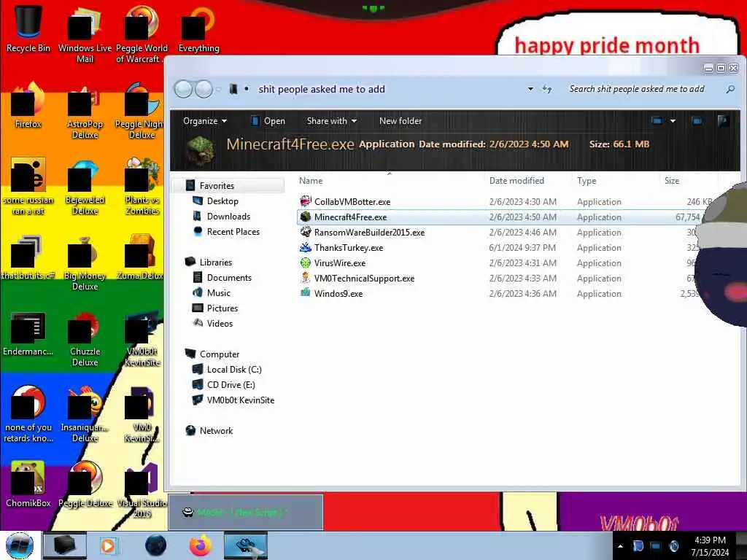Select the Endermanc... desktop icon
The height and width of the screenshot is (560, 747).
tap(28, 333)
